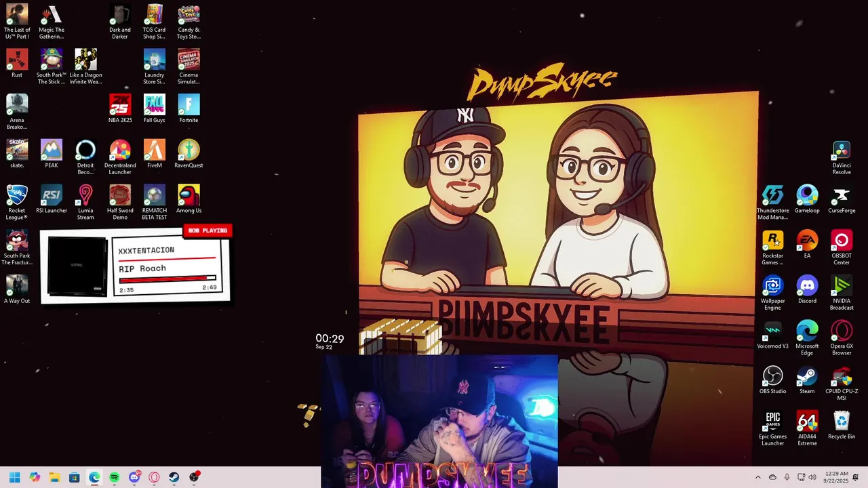Viewport: 868px width, 488px height.
Task: Open Steam desktop shortcut
Action: [x=807, y=380]
